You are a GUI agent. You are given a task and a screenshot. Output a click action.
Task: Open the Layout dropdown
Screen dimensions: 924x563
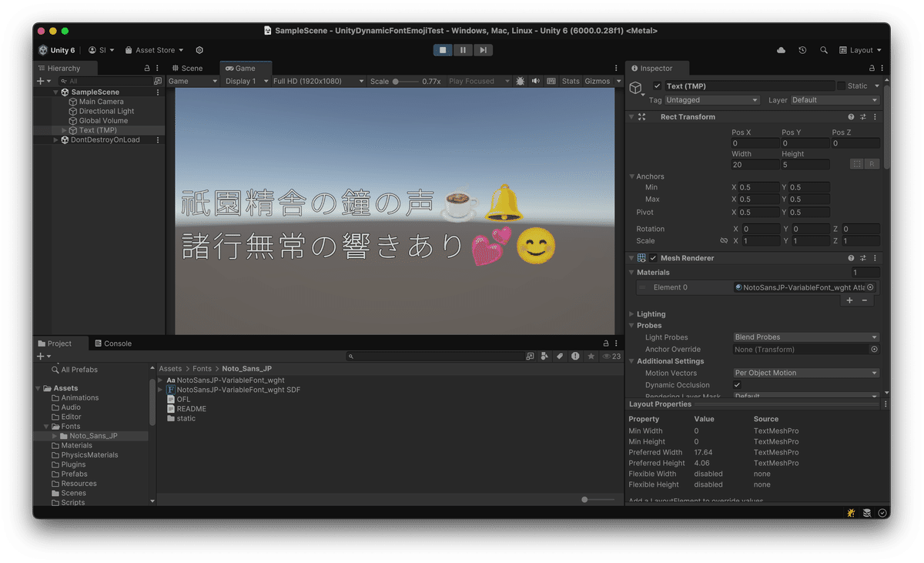[860, 50]
